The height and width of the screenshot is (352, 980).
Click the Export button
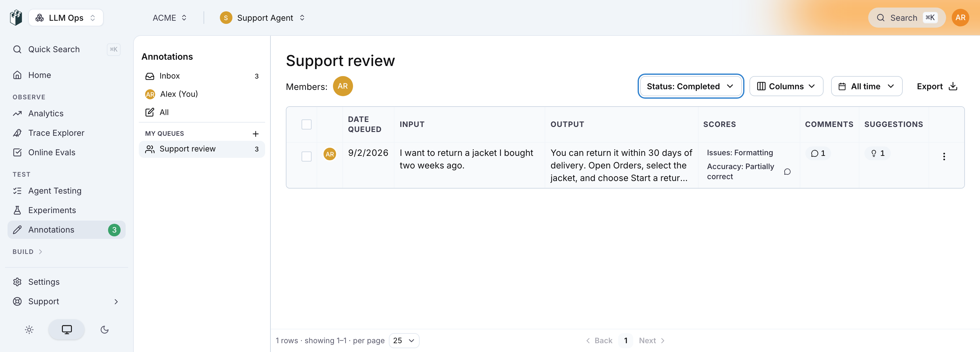[937, 86]
